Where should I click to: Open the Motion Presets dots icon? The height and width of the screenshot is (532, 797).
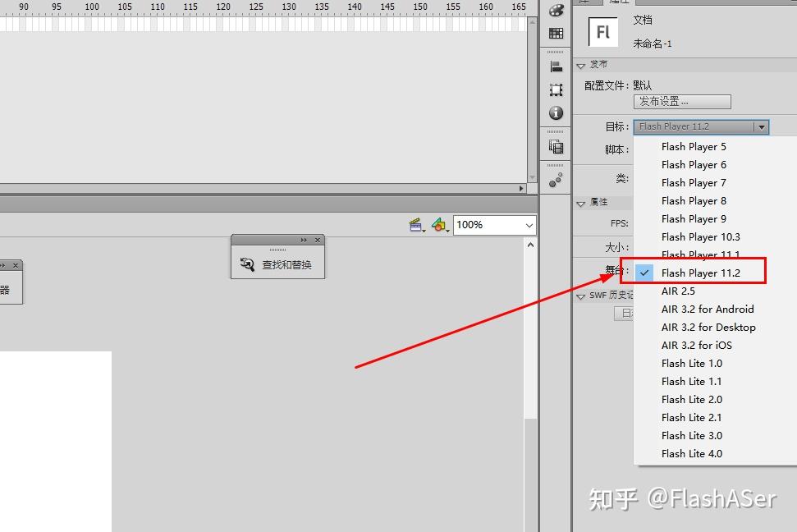556,180
